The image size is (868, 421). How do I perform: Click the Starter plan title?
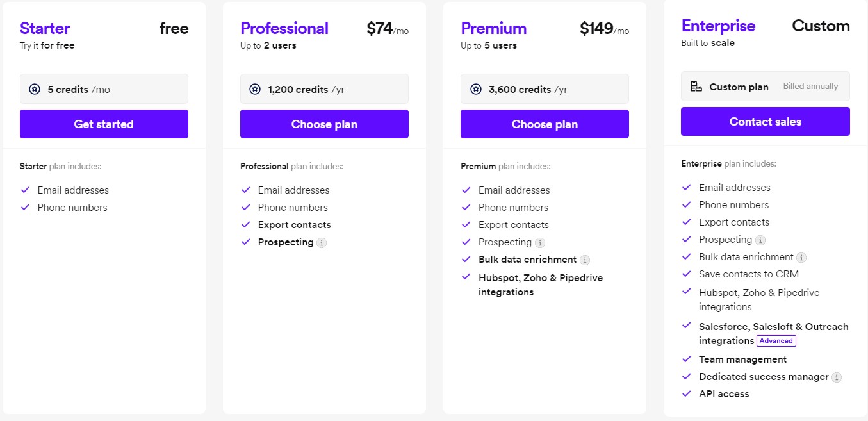click(x=45, y=28)
